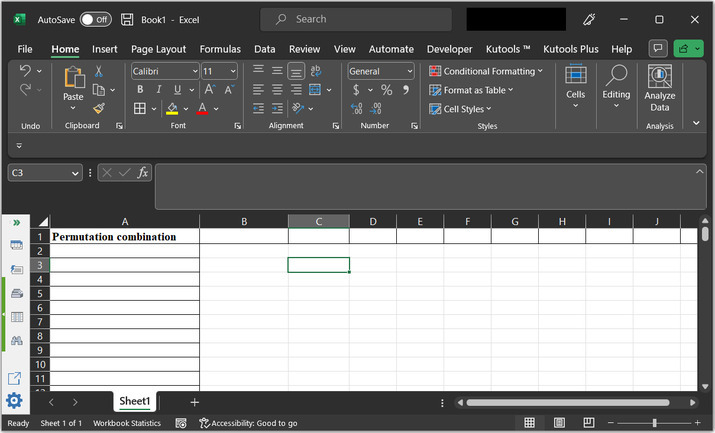This screenshot has width=715, height=433.
Task: Click the Name Box showing C3
Action: [x=38, y=173]
